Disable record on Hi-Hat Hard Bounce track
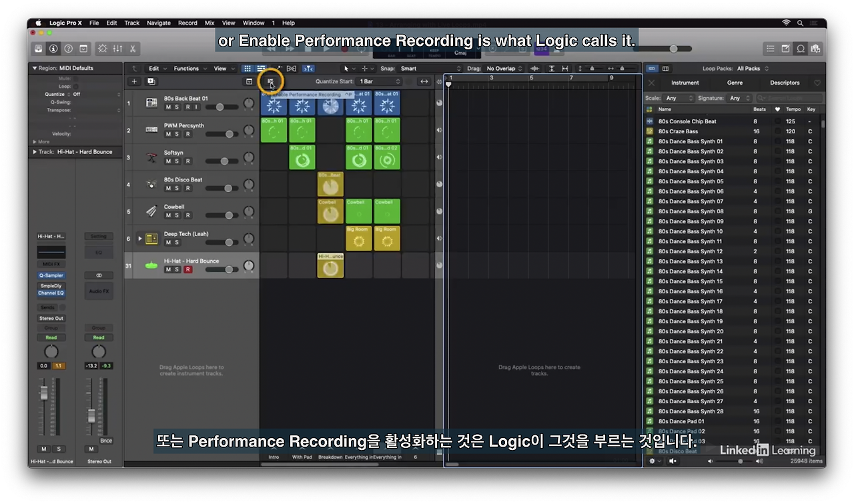 [187, 269]
